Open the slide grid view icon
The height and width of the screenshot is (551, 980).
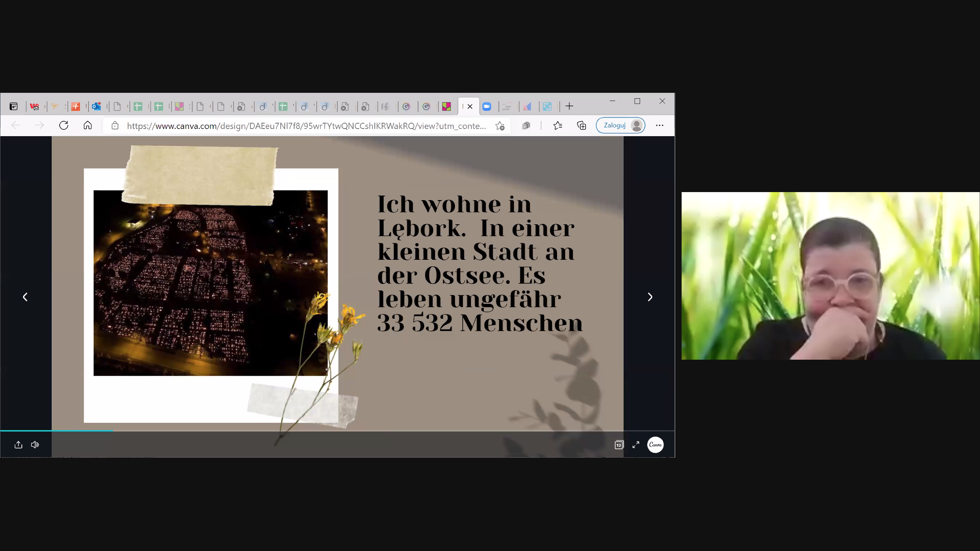[x=619, y=445]
